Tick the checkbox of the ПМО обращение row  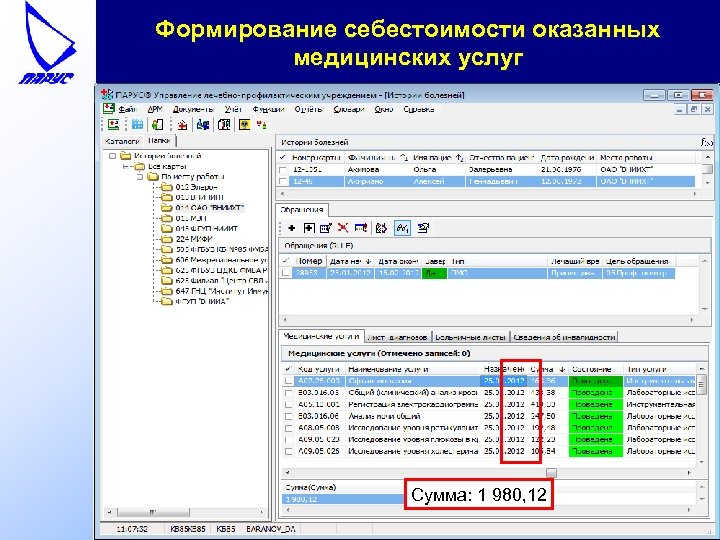[x=286, y=273]
